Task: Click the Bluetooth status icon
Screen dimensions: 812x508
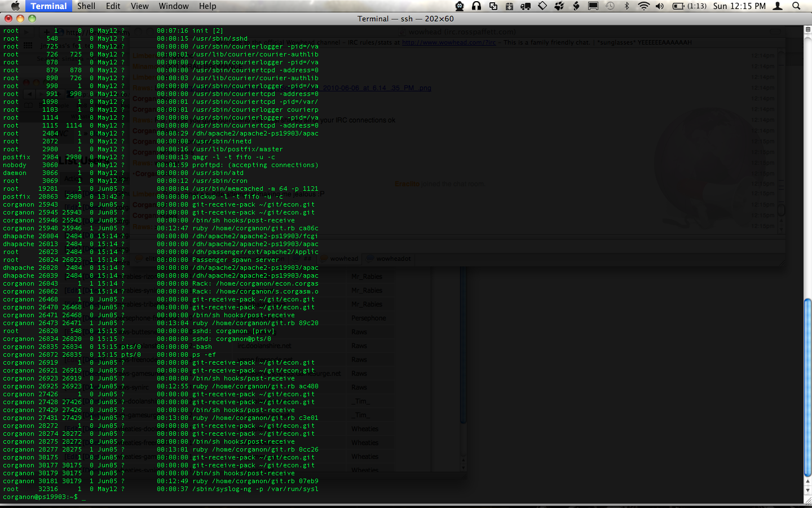Action: (626, 6)
